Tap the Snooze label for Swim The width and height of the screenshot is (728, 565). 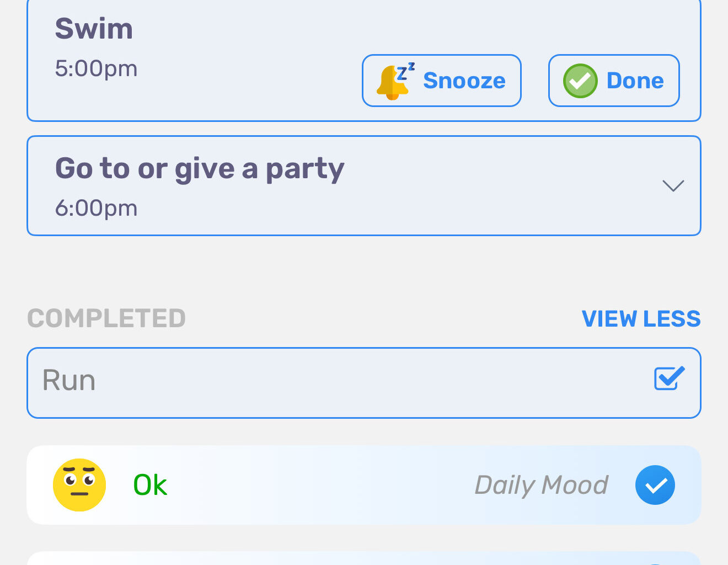click(x=464, y=81)
